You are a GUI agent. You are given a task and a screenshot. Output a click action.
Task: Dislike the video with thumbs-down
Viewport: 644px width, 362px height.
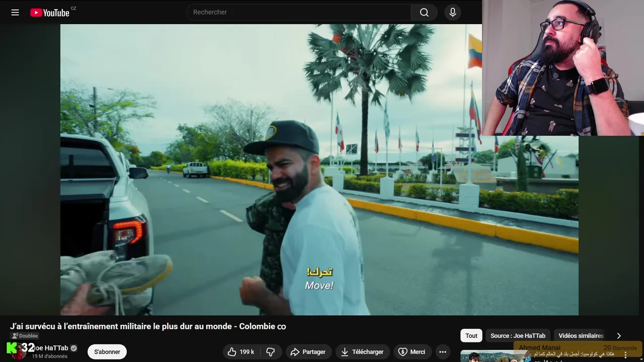click(271, 352)
